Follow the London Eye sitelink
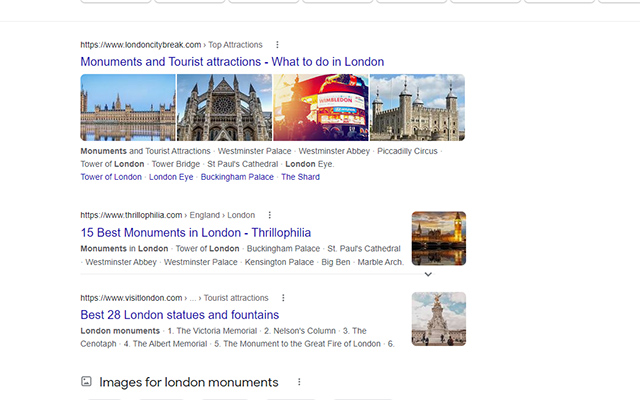Screen dimensions: 640x400 (171, 177)
